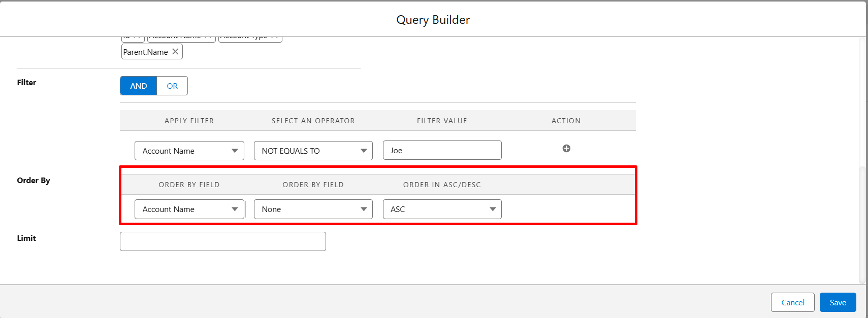
Task: Open the NOT EQUALS TO operator dropdown
Action: [x=313, y=151]
